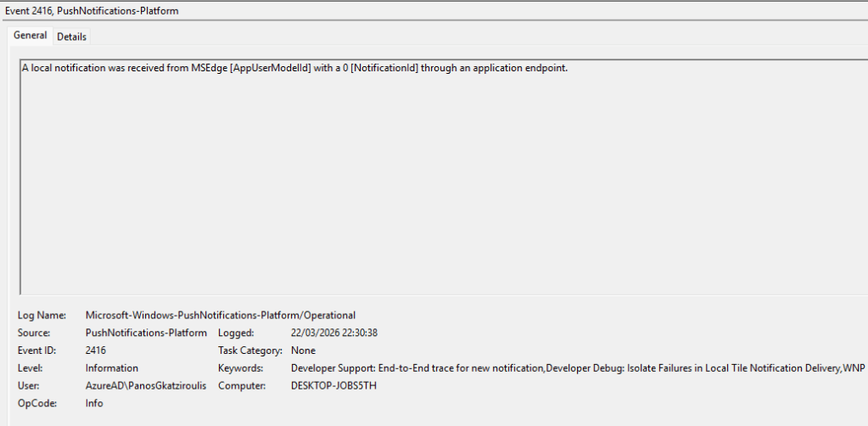Click the Event ID value 2416
This screenshot has height=426, width=868.
coord(96,350)
